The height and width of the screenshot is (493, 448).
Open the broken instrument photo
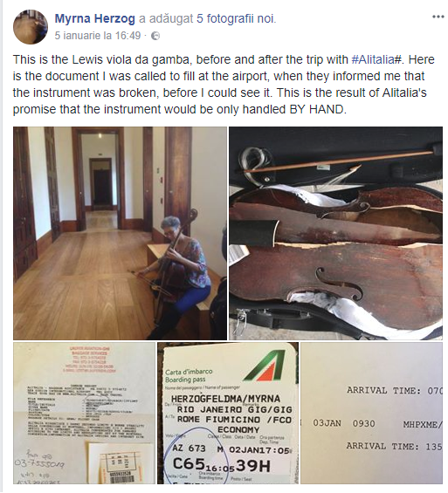(335, 233)
